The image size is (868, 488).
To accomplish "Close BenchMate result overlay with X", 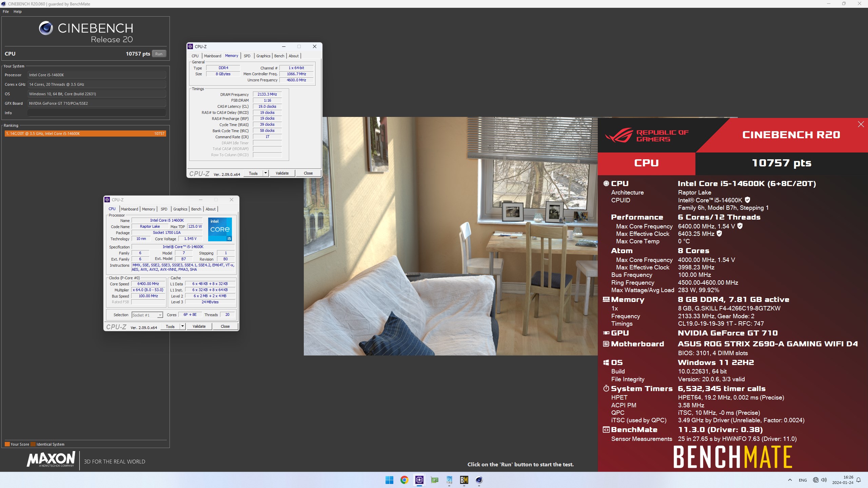I will coord(861,124).
